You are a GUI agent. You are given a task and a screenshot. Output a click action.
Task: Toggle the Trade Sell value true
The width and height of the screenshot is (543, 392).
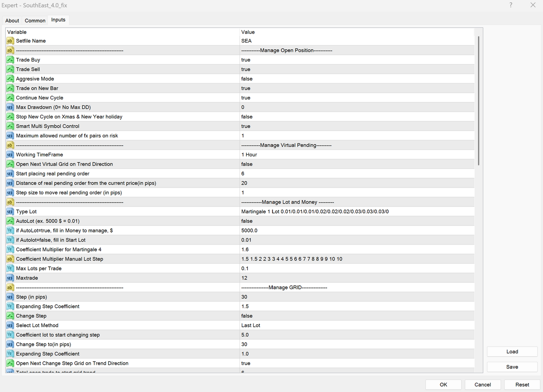[246, 69]
